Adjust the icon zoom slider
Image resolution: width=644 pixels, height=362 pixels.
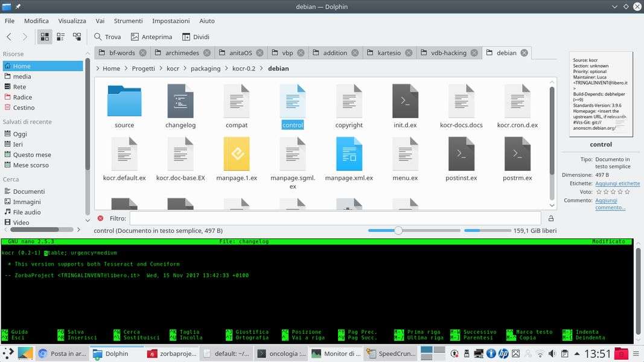tap(398, 230)
